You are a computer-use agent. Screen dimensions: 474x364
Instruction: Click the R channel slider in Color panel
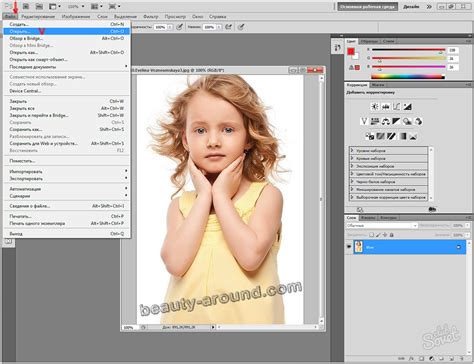(409, 50)
